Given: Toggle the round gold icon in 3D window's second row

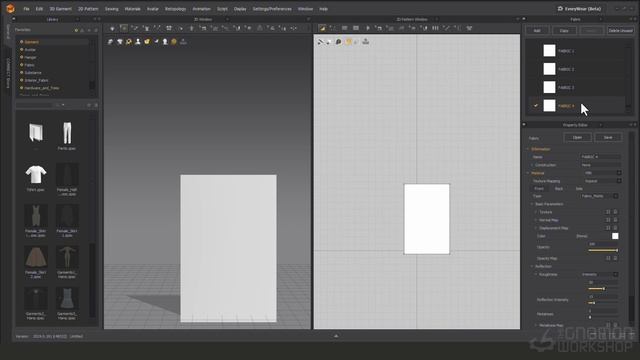Looking at the screenshot, I should [174, 42].
